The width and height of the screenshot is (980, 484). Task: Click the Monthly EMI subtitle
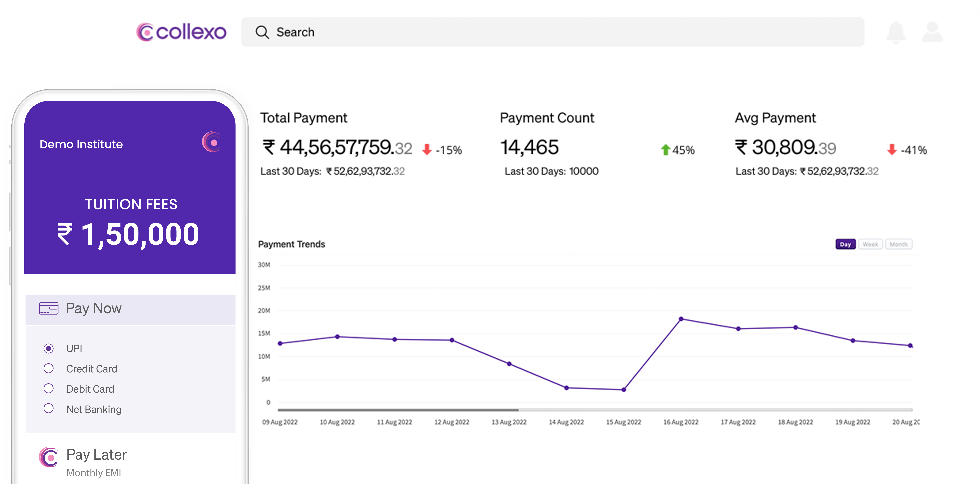(94, 473)
